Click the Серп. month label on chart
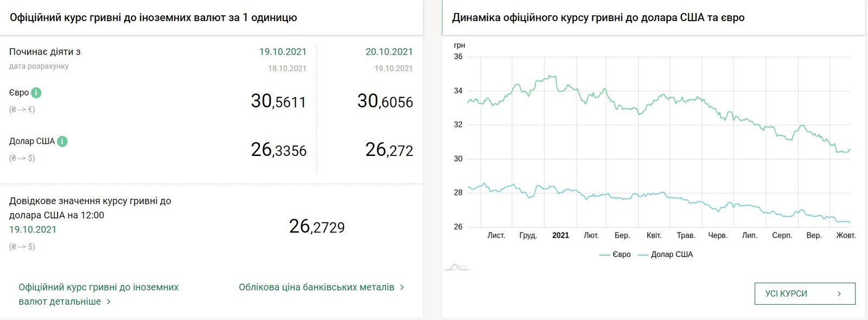 (x=782, y=235)
